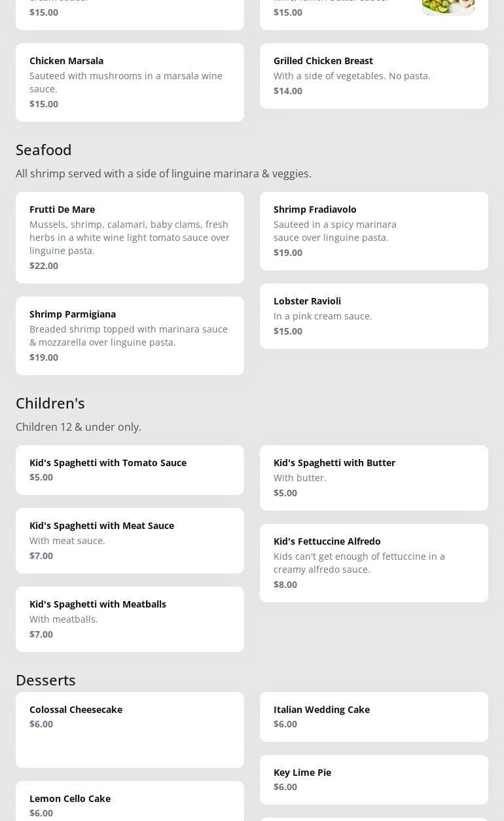
Task: Open the Chicken Marsala menu item
Action: point(130,82)
